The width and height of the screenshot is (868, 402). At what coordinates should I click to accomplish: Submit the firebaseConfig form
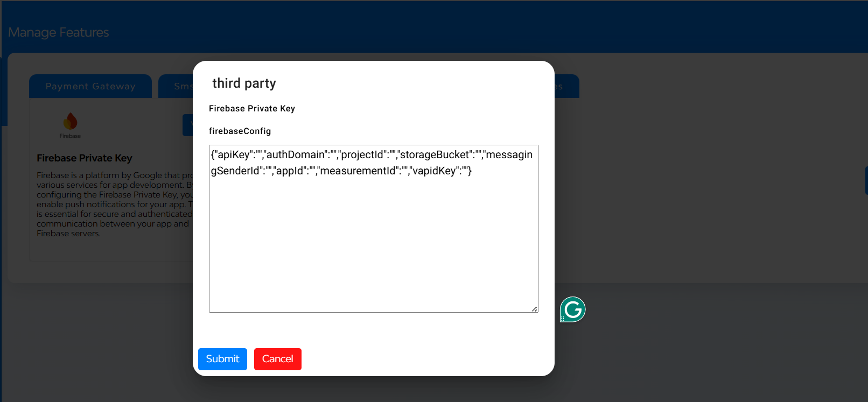[222, 359]
